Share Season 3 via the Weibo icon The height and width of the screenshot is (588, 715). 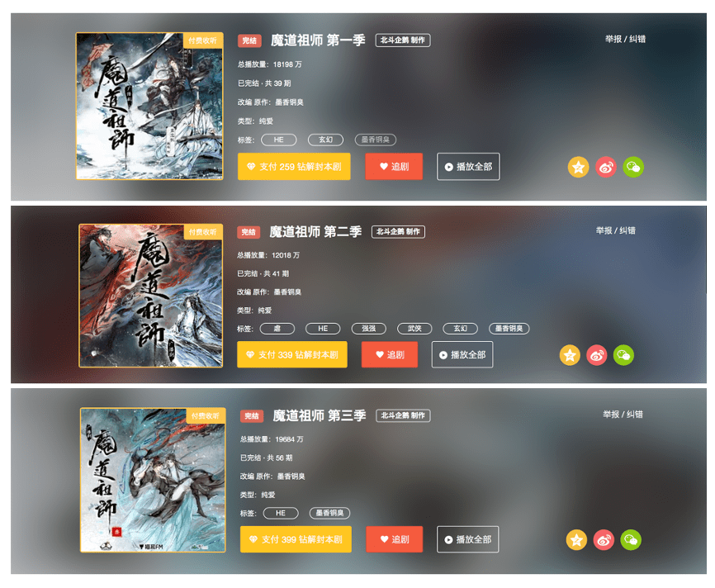(x=604, y=540)
